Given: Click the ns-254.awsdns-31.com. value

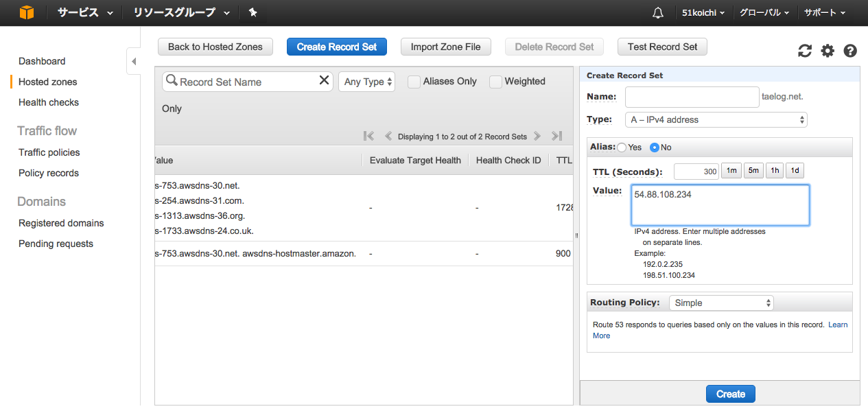Looking at the screenshot, I should click(x=200, y=200).
